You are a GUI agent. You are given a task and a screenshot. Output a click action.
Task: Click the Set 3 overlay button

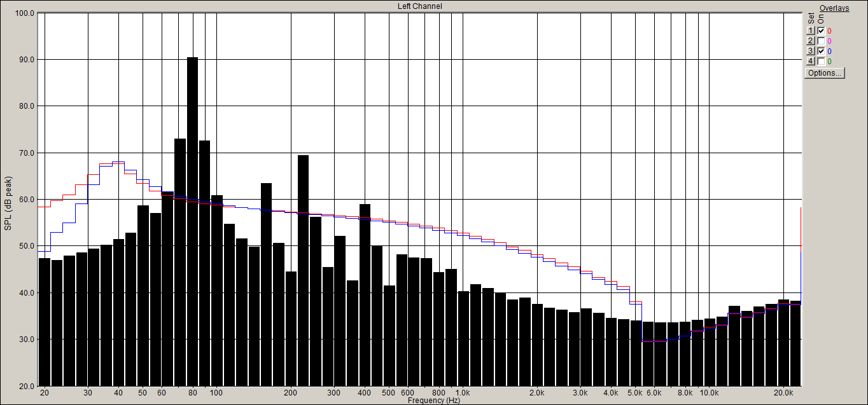point(811,51)
